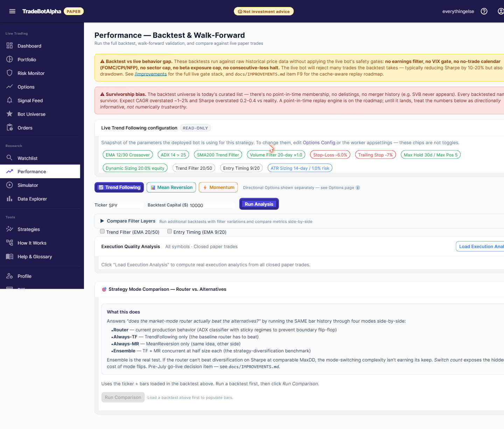504x429 pixels.
Task: Click the Entry Timing 9/20 chip
Action: (x=241, y=168)
